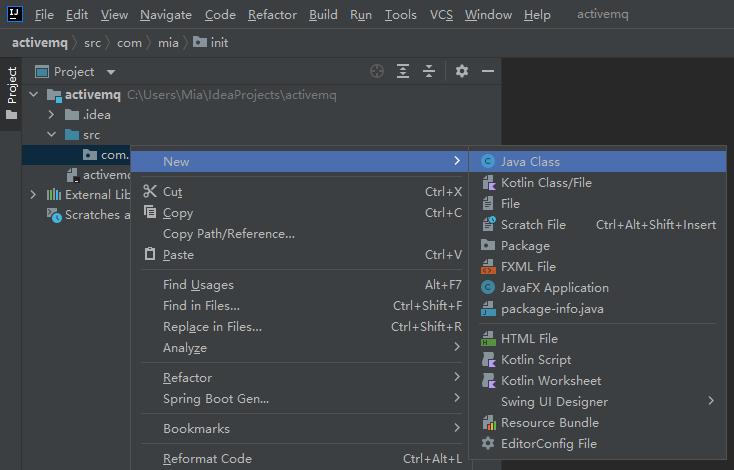The image size is (734, 470).
Task: Select the .idea folder row
Action: point(261,115)
